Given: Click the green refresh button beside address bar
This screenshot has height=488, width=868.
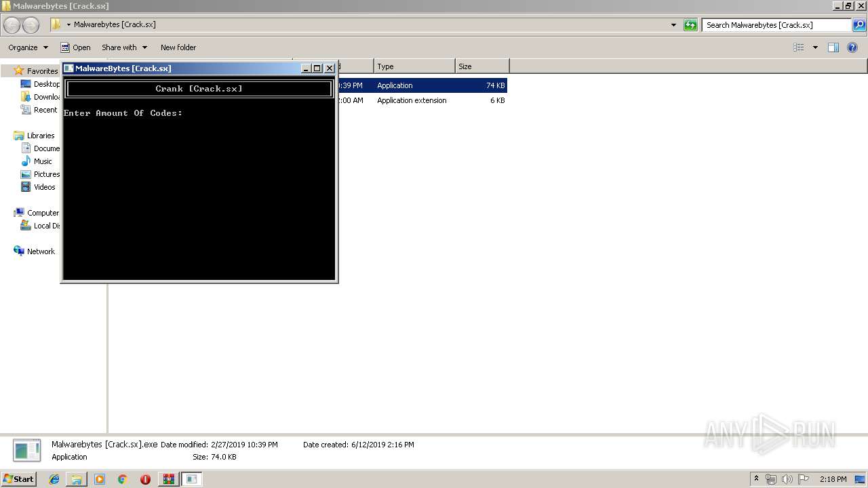Looking at the screenshot, I should (x=690, y=25).
